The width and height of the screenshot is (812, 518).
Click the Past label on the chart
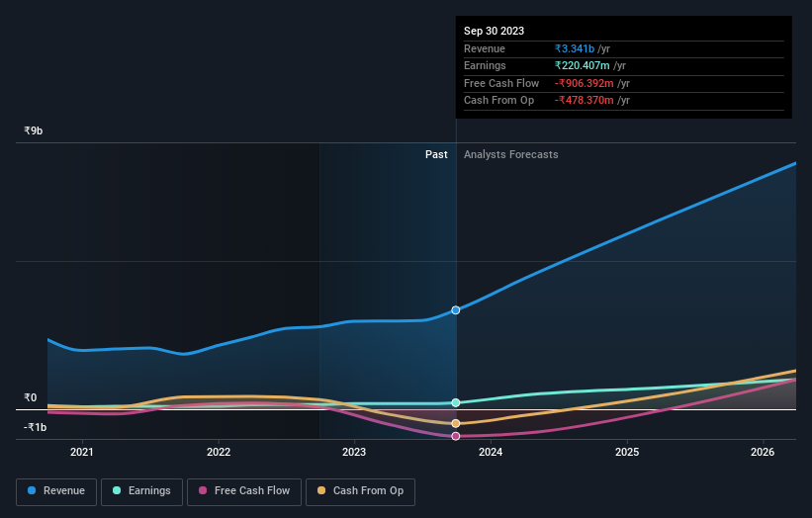click(x=436, y=154)
